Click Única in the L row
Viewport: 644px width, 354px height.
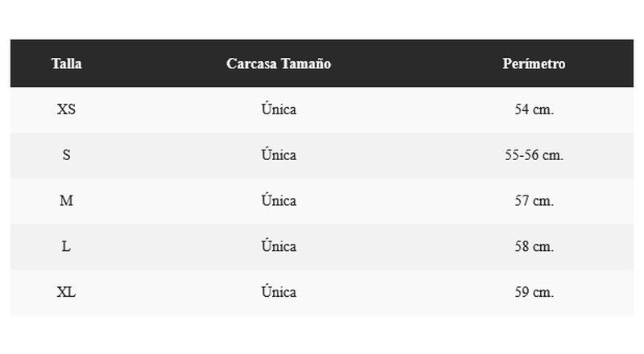[x=279, y=247]
